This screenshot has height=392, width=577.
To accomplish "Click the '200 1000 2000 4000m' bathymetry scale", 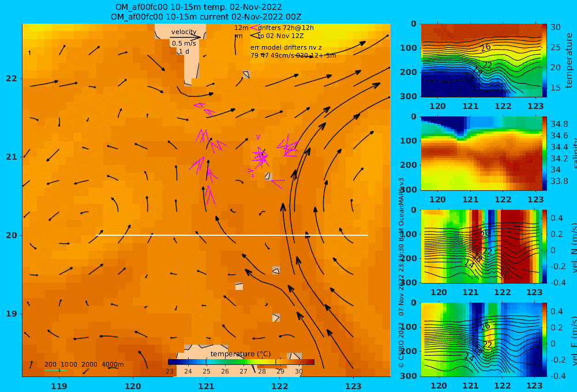I will [84, 364].
